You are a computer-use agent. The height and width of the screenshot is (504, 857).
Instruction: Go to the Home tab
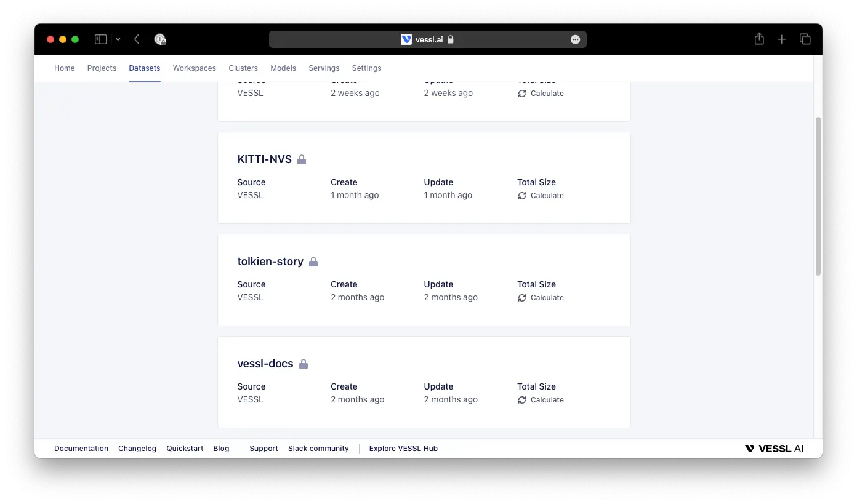(65, 68)
